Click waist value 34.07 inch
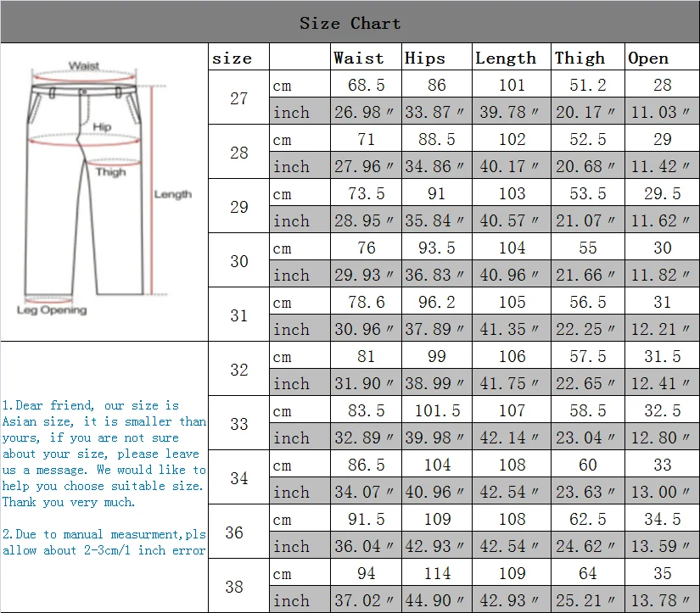 click(364, 492)
